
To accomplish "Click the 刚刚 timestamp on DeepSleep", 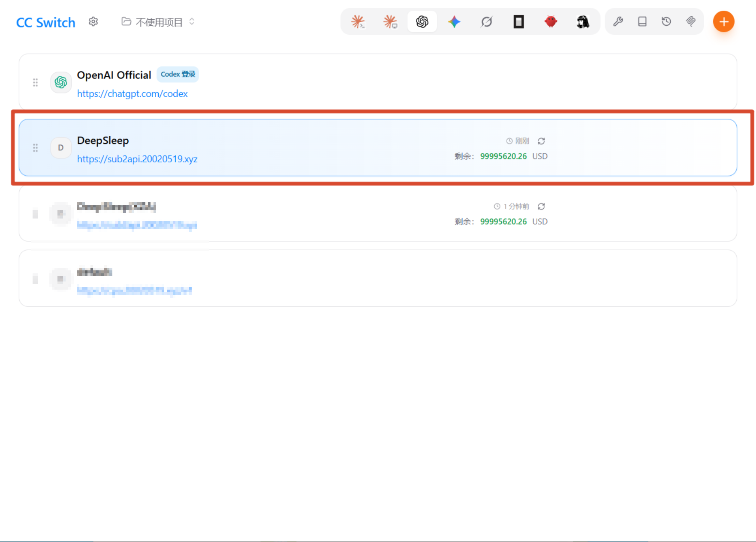I will [x=518, y=141].
